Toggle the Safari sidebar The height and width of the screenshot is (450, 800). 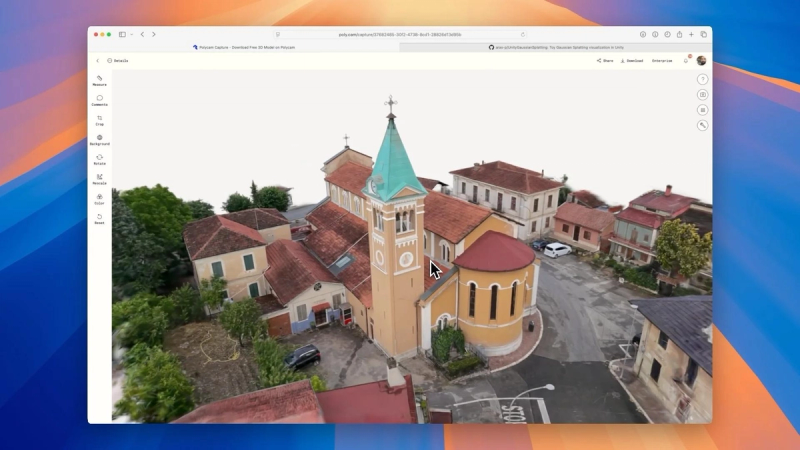(122, 34)
